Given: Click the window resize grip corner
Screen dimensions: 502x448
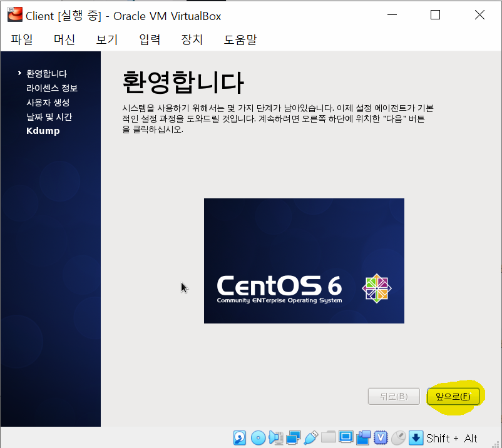Looking at the screenshot, I should coord(496,443).
